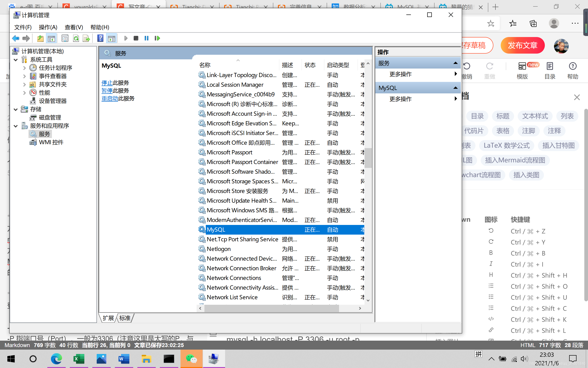The height and width of the screenshot is (368, 588).
Task: Select Performance (性能) in the tree
Action: pos(45,92)
